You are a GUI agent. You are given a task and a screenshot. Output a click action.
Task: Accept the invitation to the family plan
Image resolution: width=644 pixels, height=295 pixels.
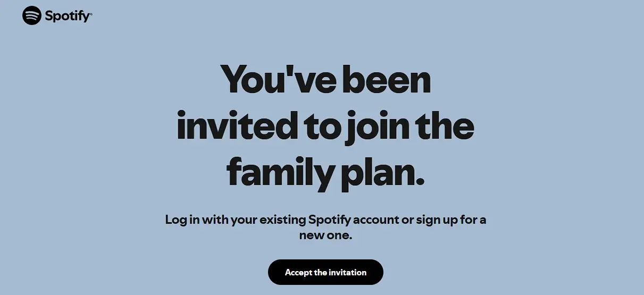coord(325,272)
